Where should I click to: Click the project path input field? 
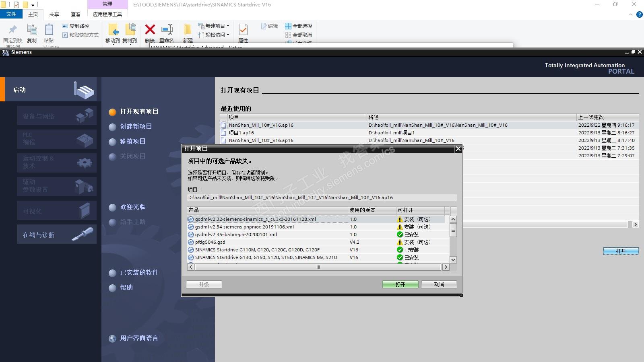tap(322, 197)
